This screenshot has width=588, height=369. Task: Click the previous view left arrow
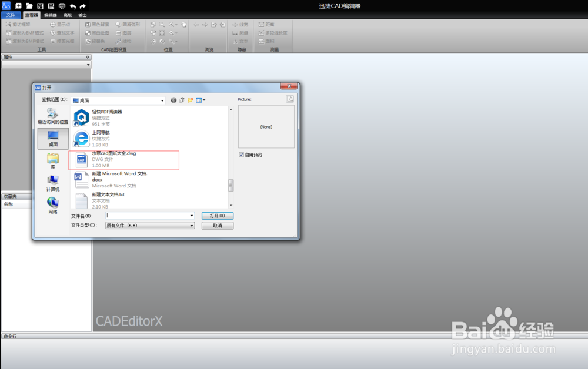[196, 25]
